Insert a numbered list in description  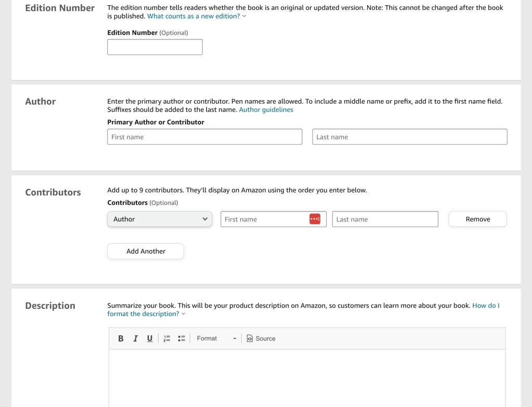(x=167, y=338)
